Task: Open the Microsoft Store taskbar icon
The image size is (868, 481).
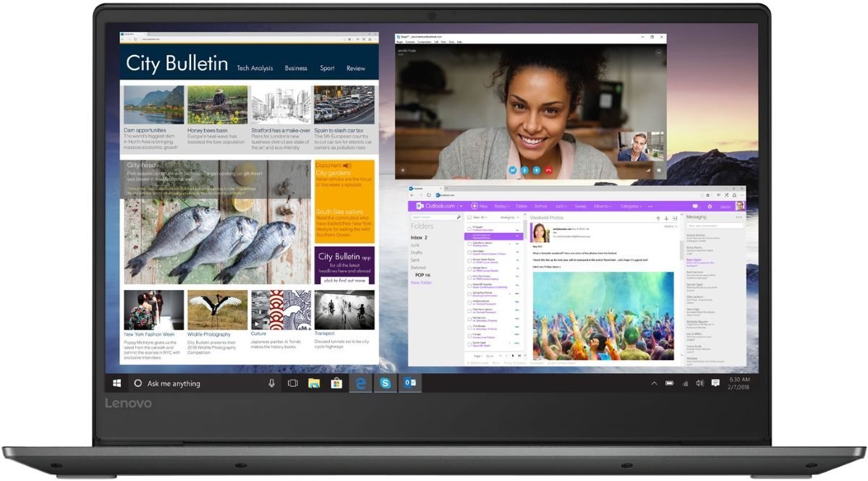Action: tap(336, 383)
